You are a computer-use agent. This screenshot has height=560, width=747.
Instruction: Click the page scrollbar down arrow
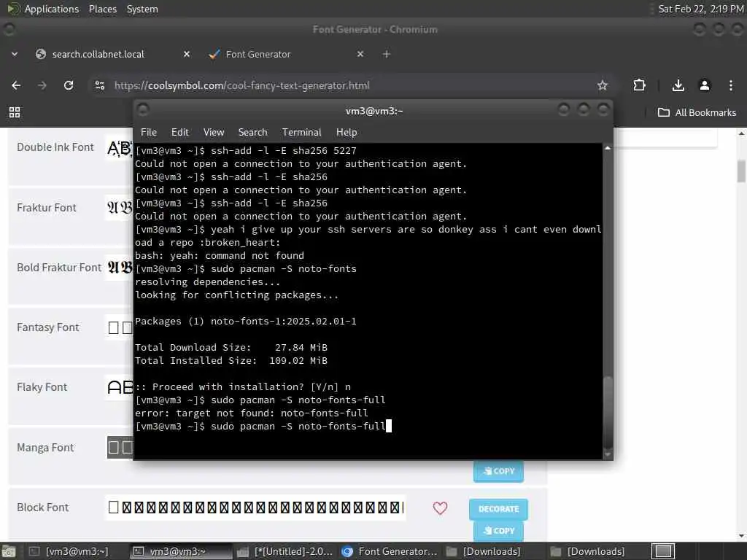[741, 535]
